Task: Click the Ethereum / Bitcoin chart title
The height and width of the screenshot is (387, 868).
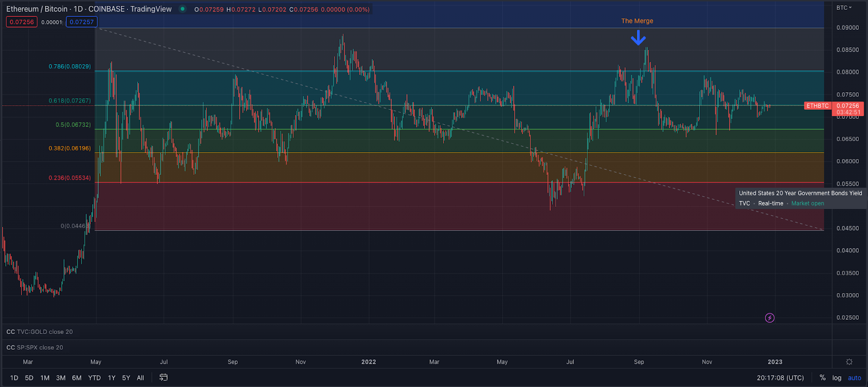Action: click(89, 9)
